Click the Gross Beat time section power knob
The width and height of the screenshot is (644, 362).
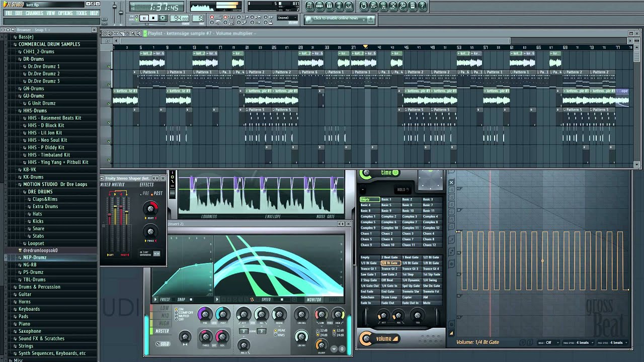pyautogui.click(x=366, y=173)
